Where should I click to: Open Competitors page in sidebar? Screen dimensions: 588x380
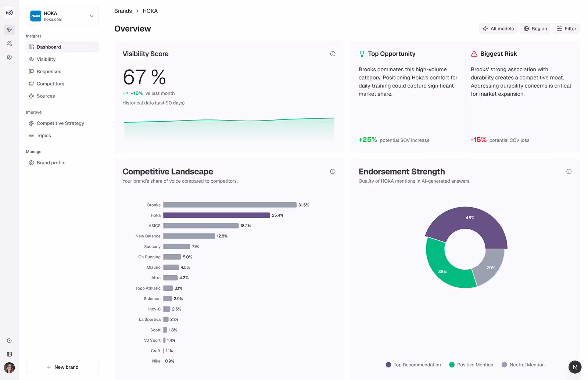pyautogui.click(x=62, y=84)
